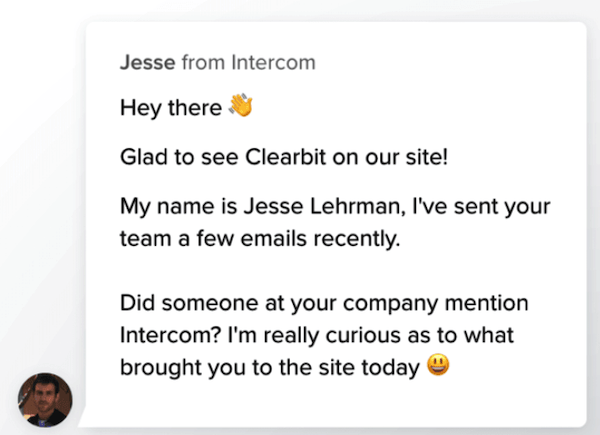
Task: Click the 'Glad to see' text
Action: pyautogui.click(x=179, y=157)
